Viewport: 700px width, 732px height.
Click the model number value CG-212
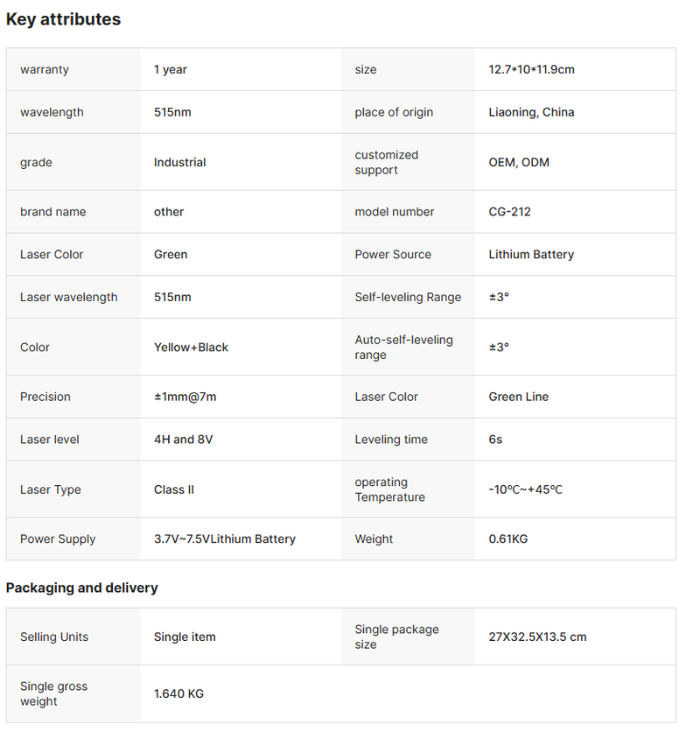click(x=509, y=212)
